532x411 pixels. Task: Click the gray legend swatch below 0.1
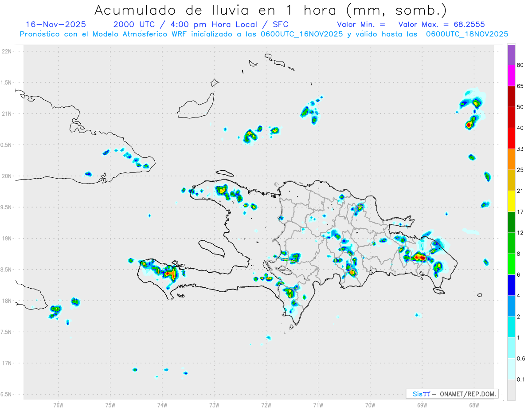coord(511,390)
